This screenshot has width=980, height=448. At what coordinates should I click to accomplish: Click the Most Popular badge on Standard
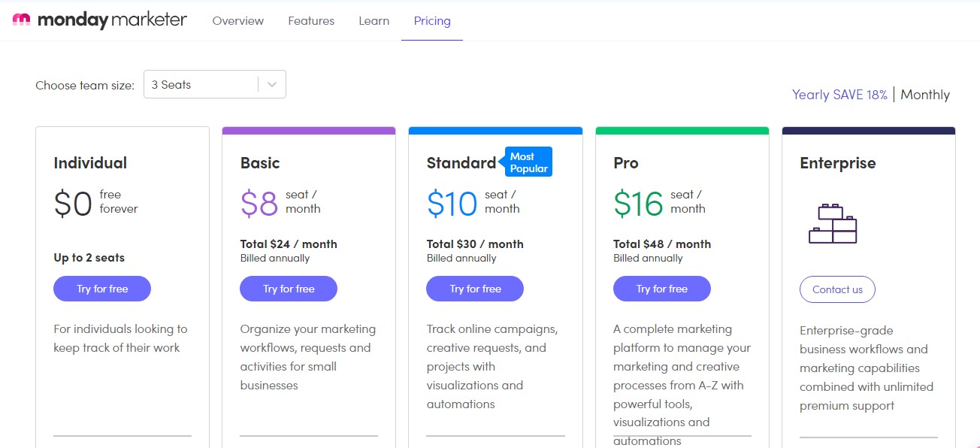[x=528, y=162]
